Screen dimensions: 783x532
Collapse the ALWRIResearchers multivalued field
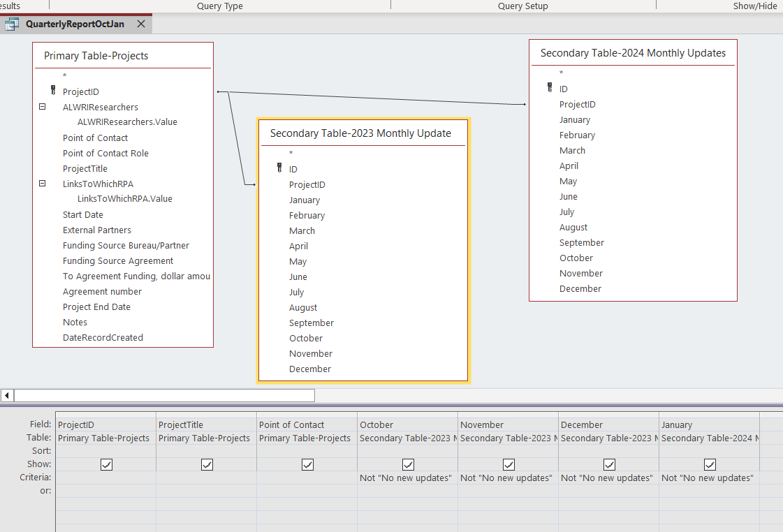[x=43, y=106]
